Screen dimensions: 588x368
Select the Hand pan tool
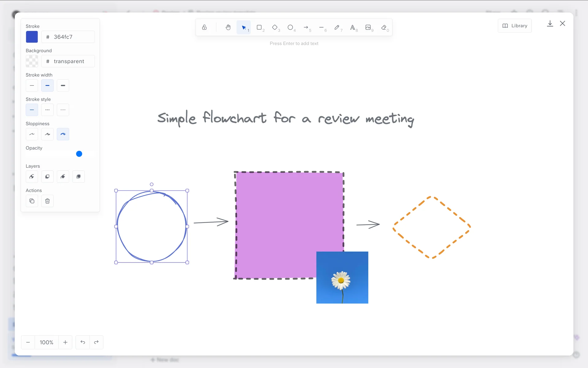pos(228,27)
